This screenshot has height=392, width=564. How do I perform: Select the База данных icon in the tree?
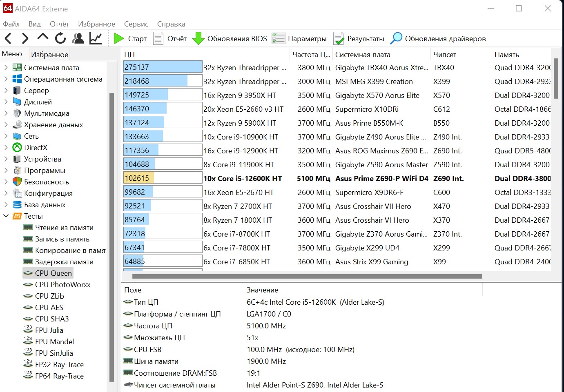[17, 205]
